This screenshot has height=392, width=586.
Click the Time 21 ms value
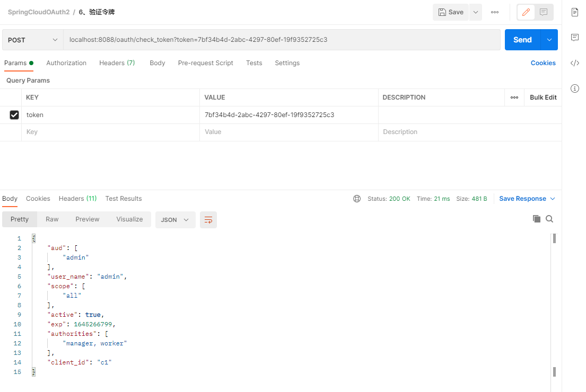[442, 199]
